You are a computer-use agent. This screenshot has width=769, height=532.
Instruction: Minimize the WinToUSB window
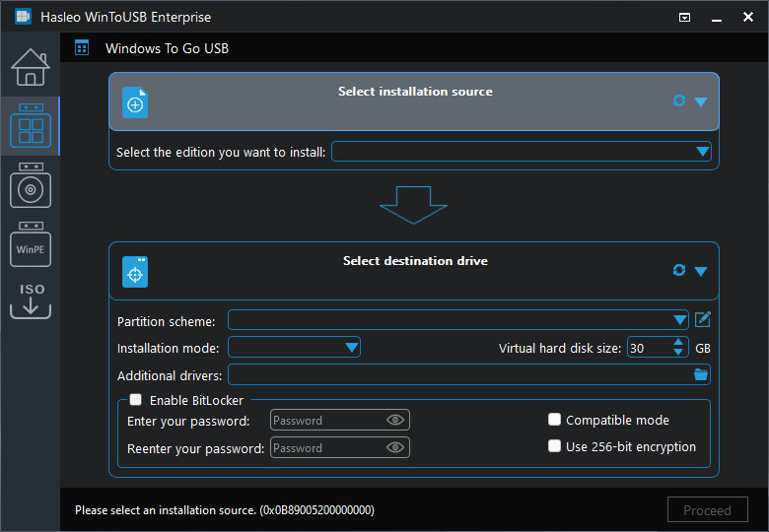717,18
